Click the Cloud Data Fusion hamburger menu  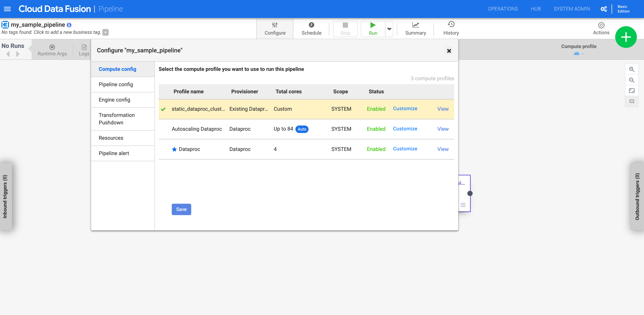point(8,9)
